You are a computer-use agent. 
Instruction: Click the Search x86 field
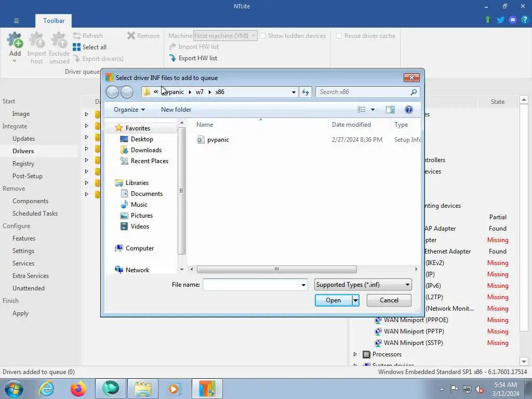(363, 92)
